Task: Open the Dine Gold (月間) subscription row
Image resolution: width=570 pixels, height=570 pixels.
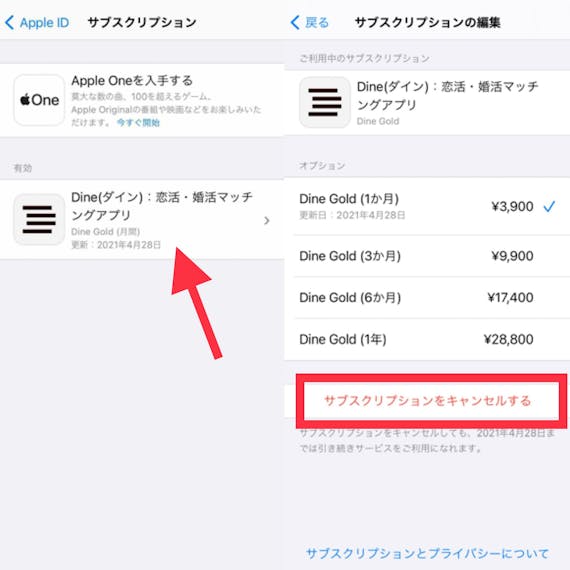Action: click(142, 220)
